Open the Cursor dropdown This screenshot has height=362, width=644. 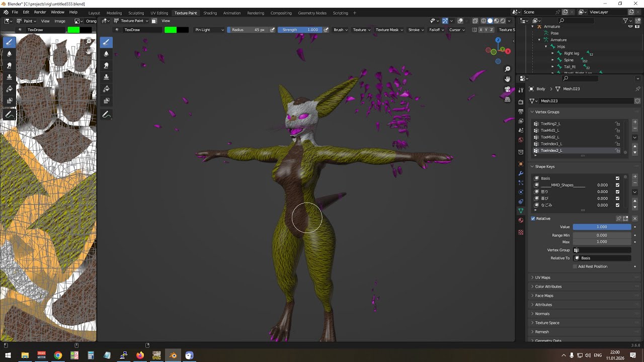point(457,30)
